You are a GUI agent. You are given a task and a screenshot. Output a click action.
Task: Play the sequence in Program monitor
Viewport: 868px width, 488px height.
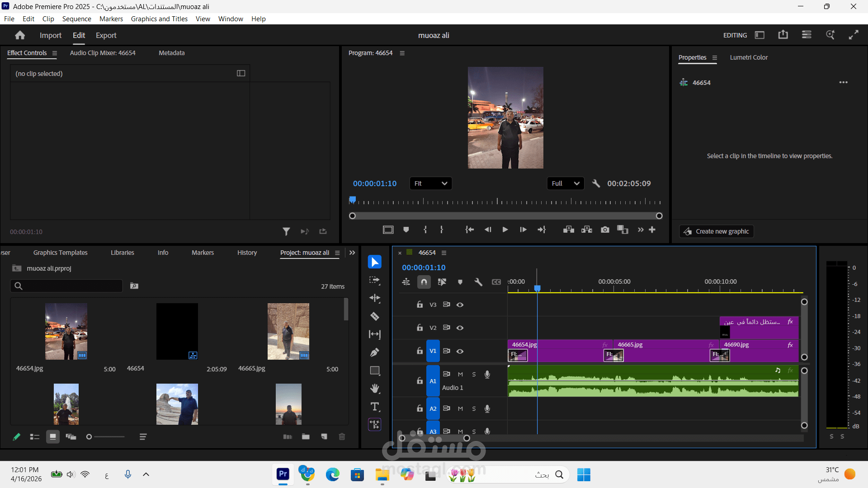tap(505, 230)
